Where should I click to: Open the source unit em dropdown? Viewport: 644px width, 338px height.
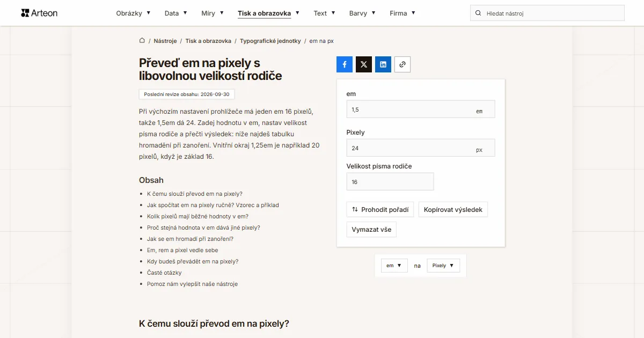click(394, 266)
